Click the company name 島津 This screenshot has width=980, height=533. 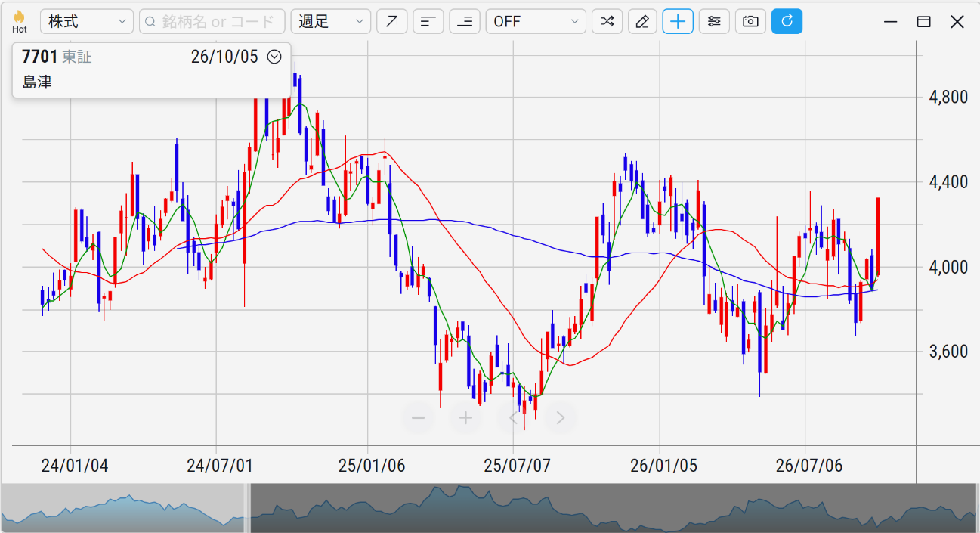coord(37,82)
